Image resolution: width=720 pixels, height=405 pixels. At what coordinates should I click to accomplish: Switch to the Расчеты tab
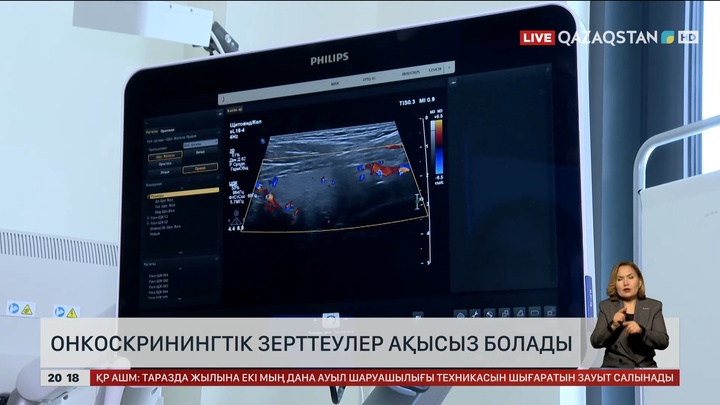tap(152, 132)
